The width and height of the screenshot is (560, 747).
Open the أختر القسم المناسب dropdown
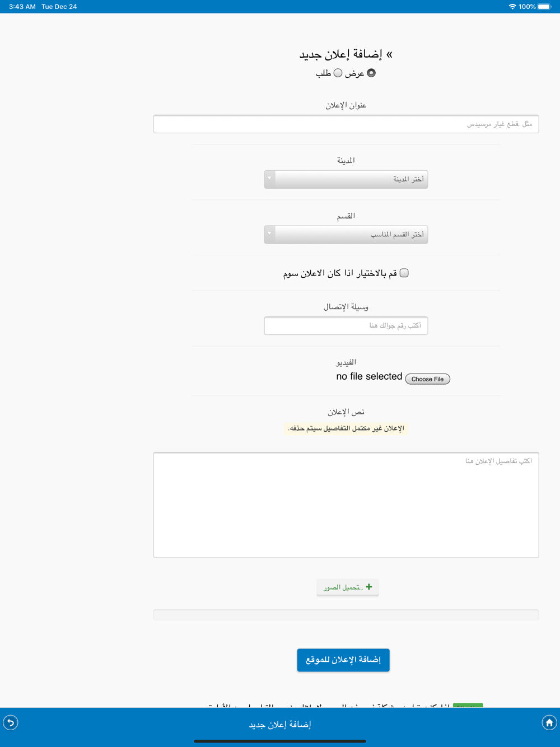352,235
